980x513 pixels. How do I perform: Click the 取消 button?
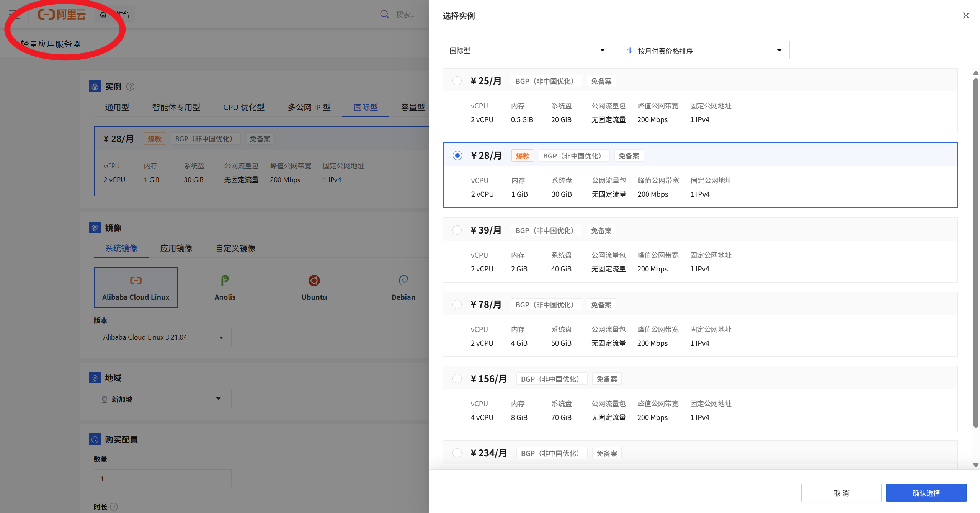[x=841, y=493]
